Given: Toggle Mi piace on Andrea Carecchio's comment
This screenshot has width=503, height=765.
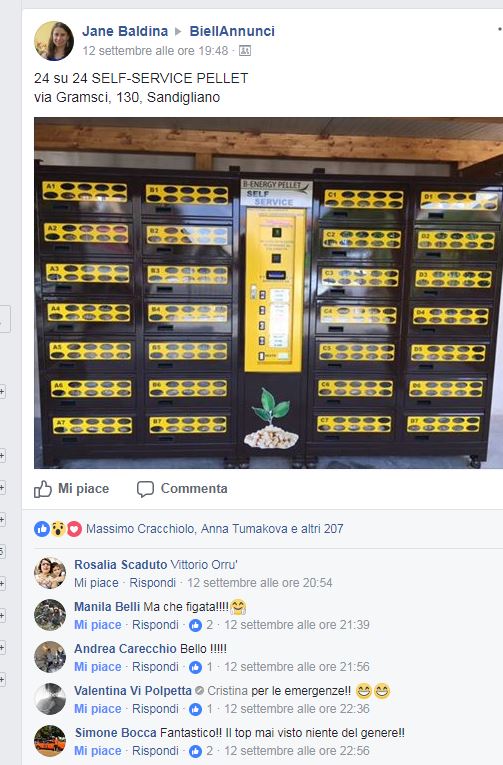Looking at the screenshot, I should [x=98, y=667].
